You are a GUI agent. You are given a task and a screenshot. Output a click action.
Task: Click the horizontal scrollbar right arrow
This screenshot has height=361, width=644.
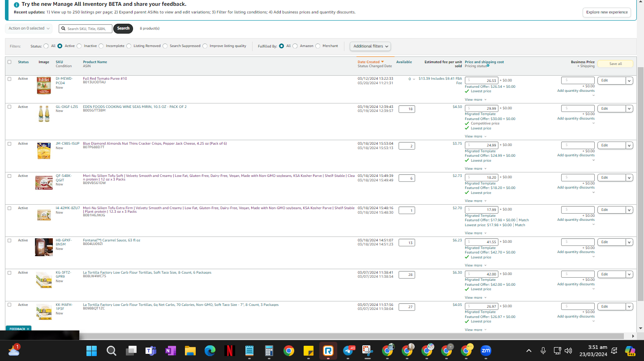(633, 336)
